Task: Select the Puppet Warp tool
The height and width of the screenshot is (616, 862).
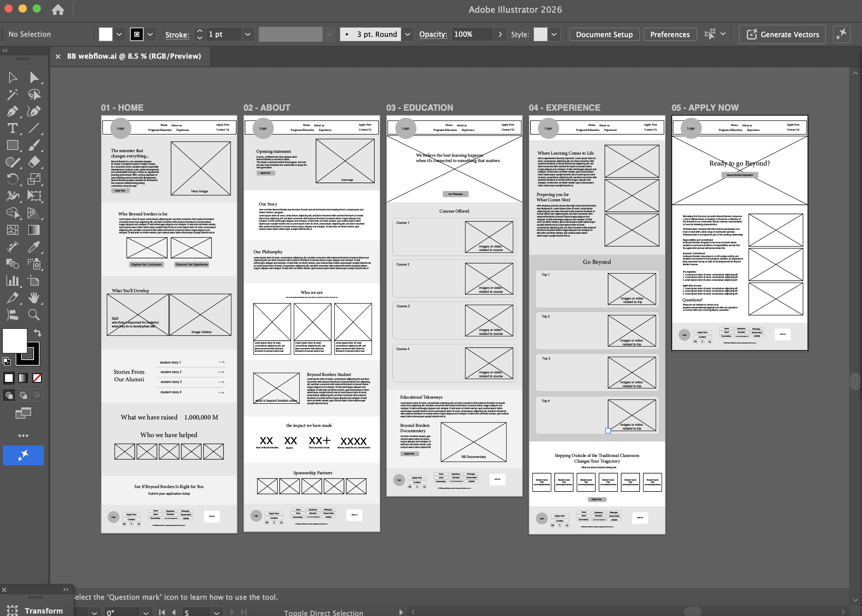Action: click(12, 196)
